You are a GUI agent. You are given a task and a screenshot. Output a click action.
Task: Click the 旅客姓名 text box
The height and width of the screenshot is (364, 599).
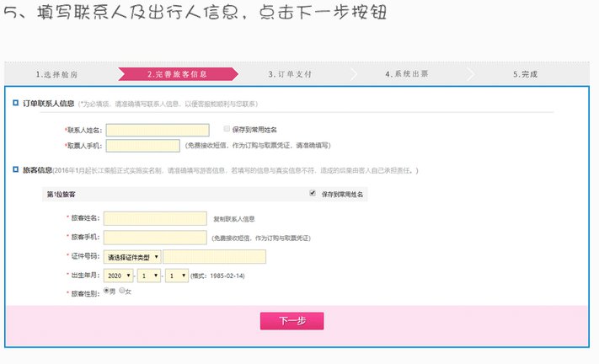coord(155,218)
